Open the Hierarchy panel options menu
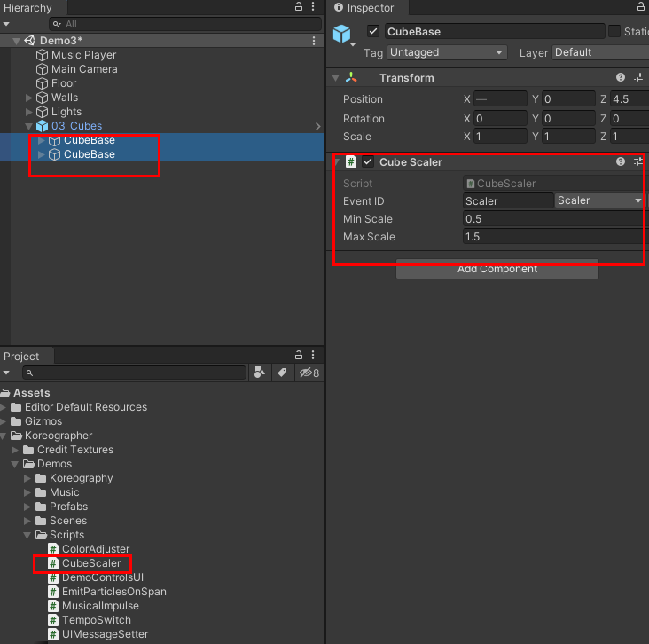Viewport: 649px width, 644px height. point(313,6)
